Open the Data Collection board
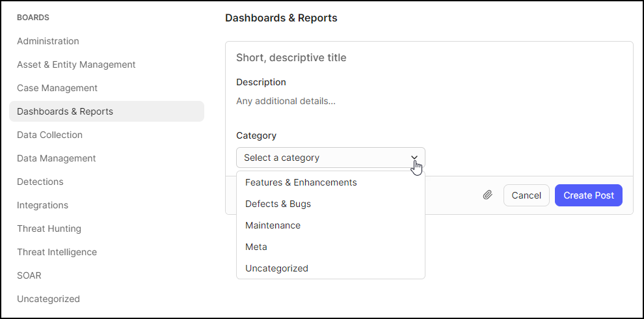The width and height of the screenshot is (644, 319). click(x=49, y=135)
